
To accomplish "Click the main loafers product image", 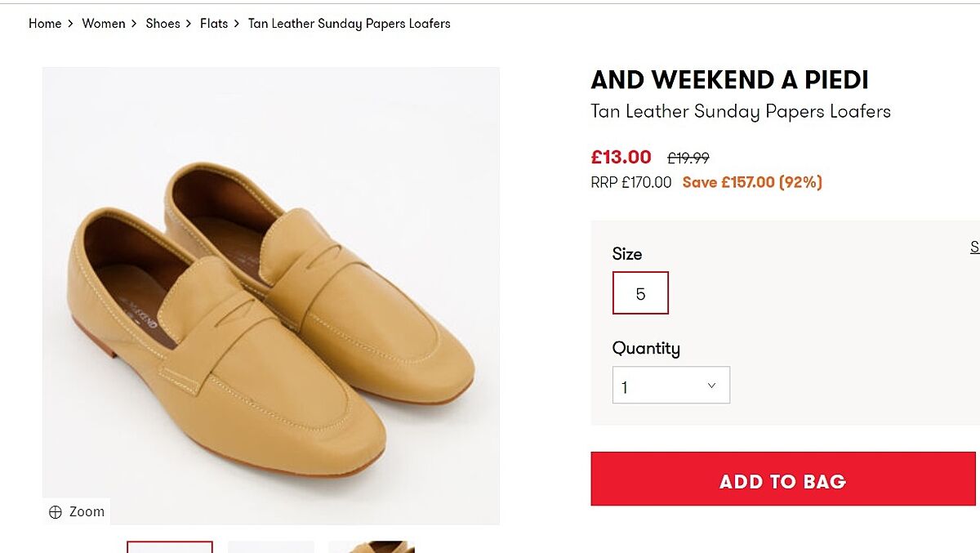I will click(271, 296).
